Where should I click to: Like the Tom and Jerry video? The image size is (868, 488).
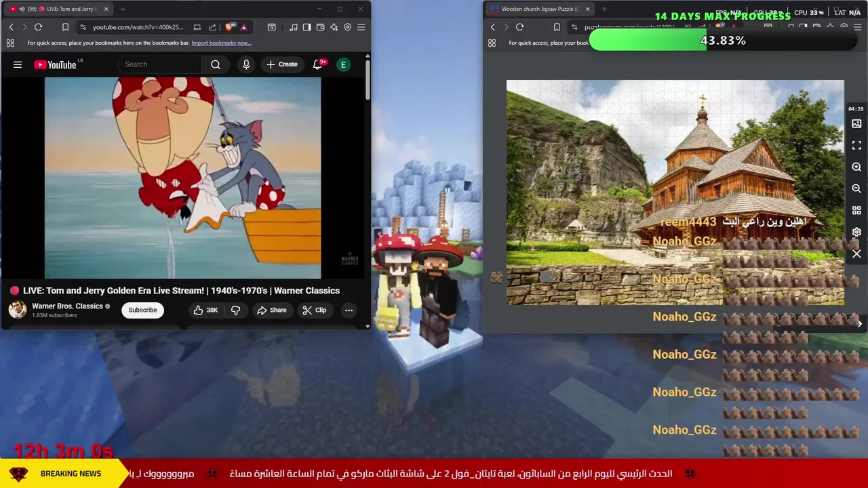click(x=205, y=310)
